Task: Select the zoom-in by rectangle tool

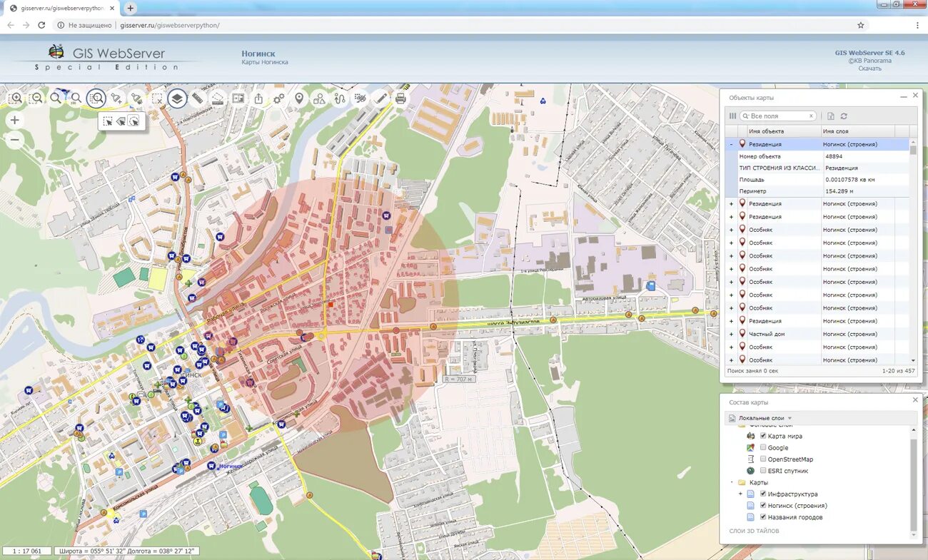Action: pos(15,98)
